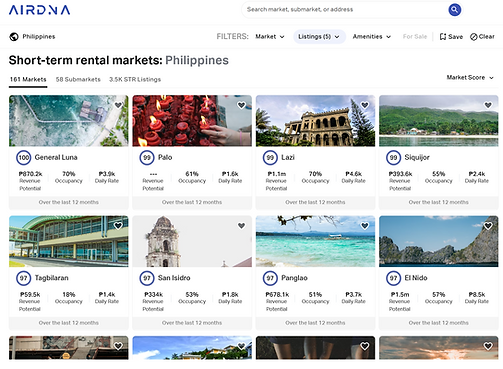Open the Lazi ruins mansion thumbnail
The image size is (503, 369).
315,121
